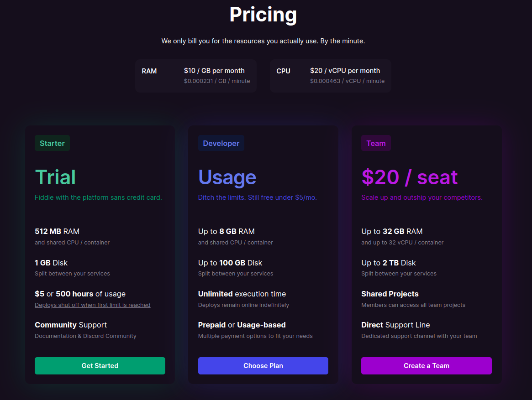Click the Usage plan heading
The width and height of the screenshot is (532, 400).
click(x=227, y=177)
